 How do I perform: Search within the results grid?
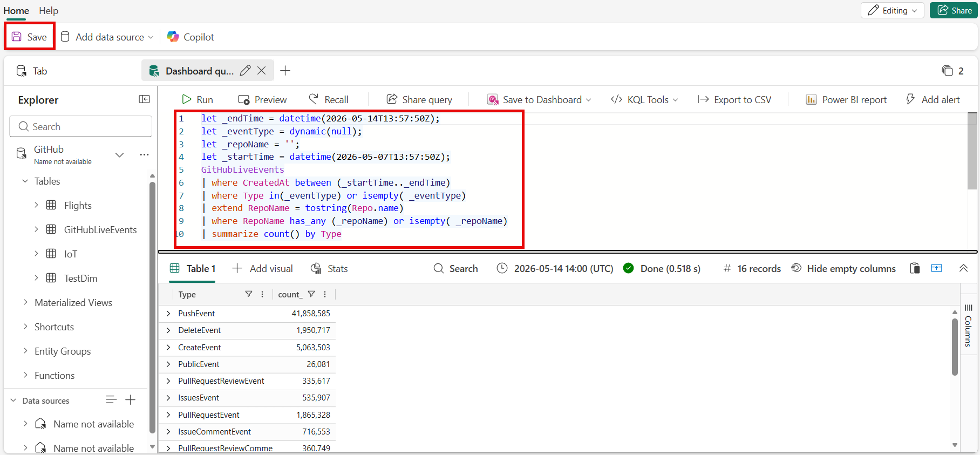[456, 268]
